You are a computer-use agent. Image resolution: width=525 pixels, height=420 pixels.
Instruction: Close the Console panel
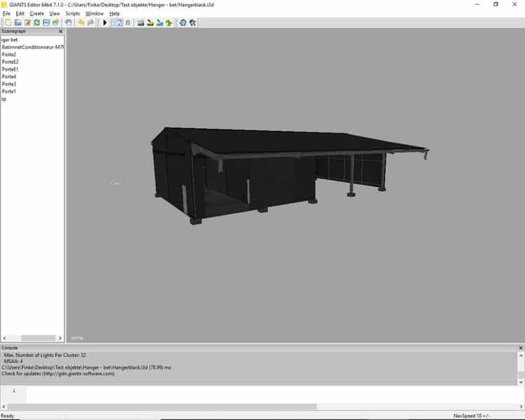520,347
